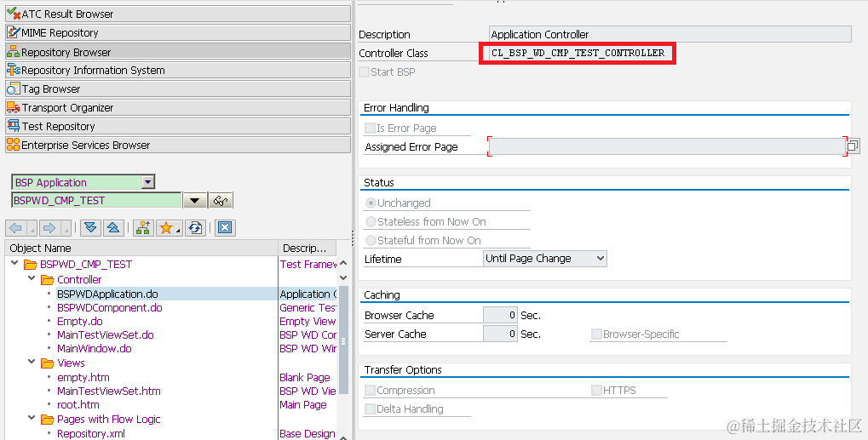Toggle the Start BSP checkbox
Viewport: 868px width, 440px height.
365,71
